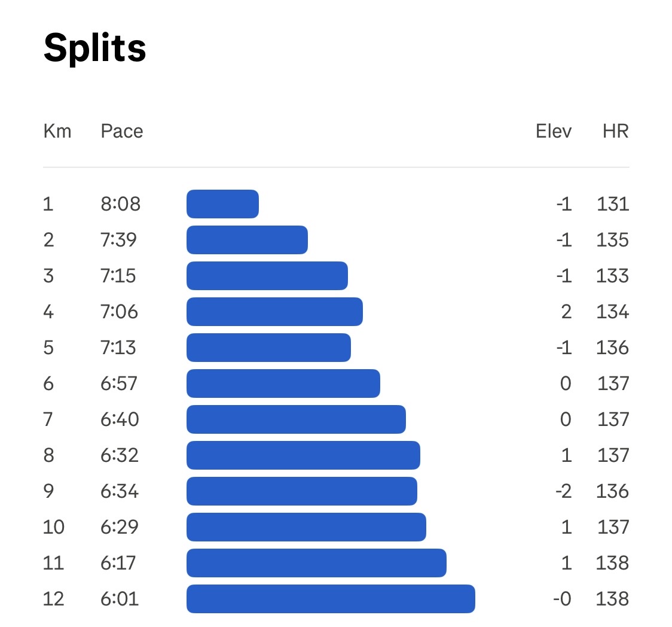Click the Splits heading

(94, 48)
